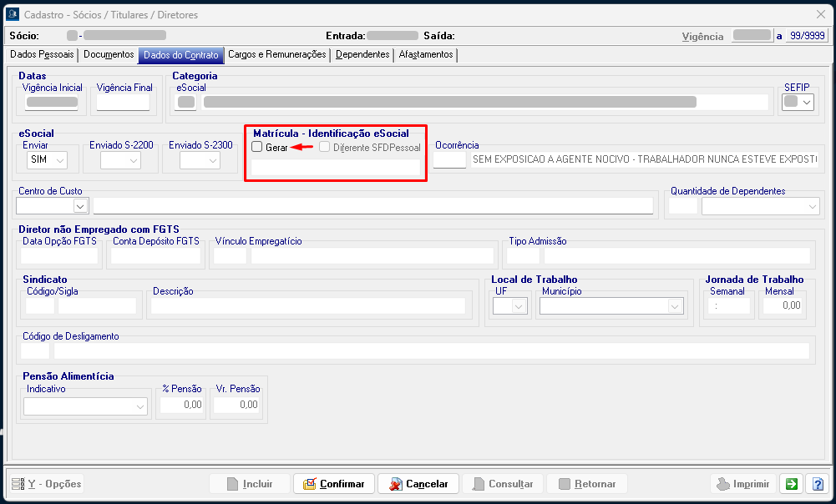
Task: Open the Centro de Custo dropdown
Action: pos(81,205)
